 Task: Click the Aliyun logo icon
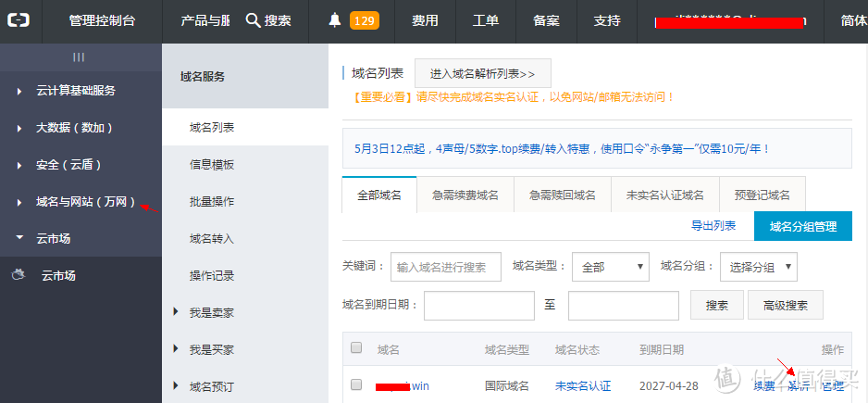(x=19, y=21)
